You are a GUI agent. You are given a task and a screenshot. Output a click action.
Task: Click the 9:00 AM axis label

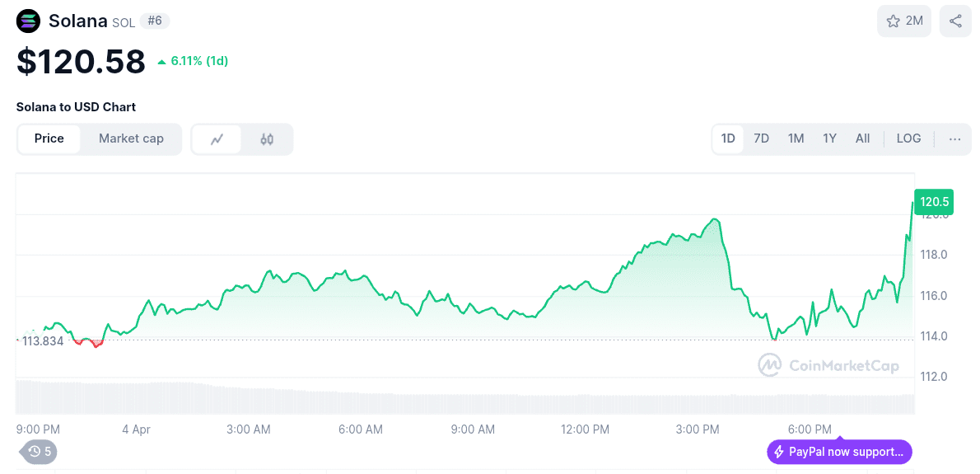tap(473, 429)
